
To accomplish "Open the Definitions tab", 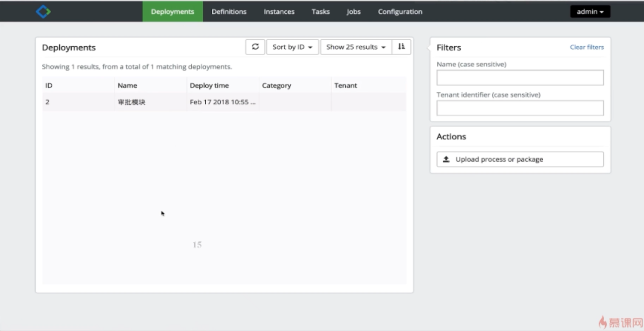I will point(229,11).
